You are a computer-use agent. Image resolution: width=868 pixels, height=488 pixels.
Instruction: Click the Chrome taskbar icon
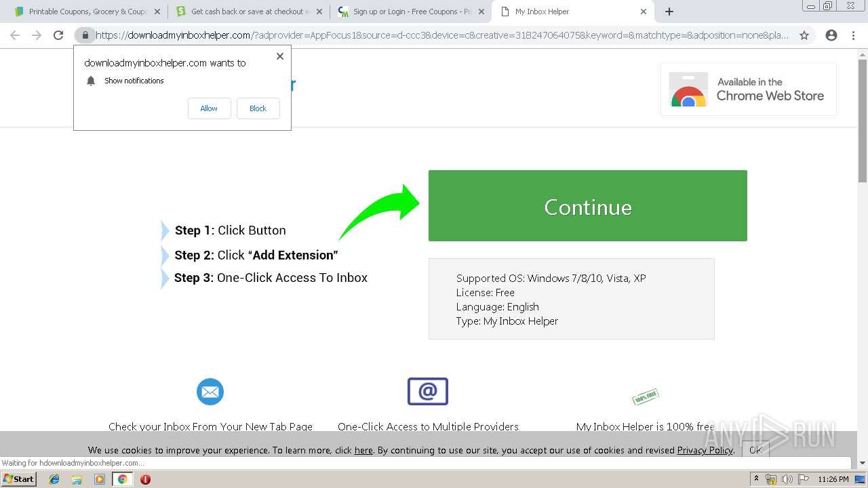coord(122,479)
